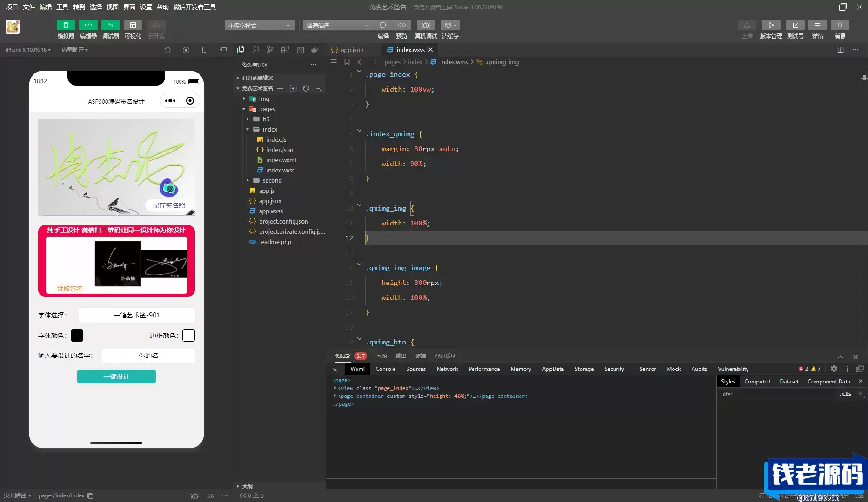The height and width of the screenshot is (502, 868).
Task: Click the 保存签名照 button
Action: coord(169,205)
